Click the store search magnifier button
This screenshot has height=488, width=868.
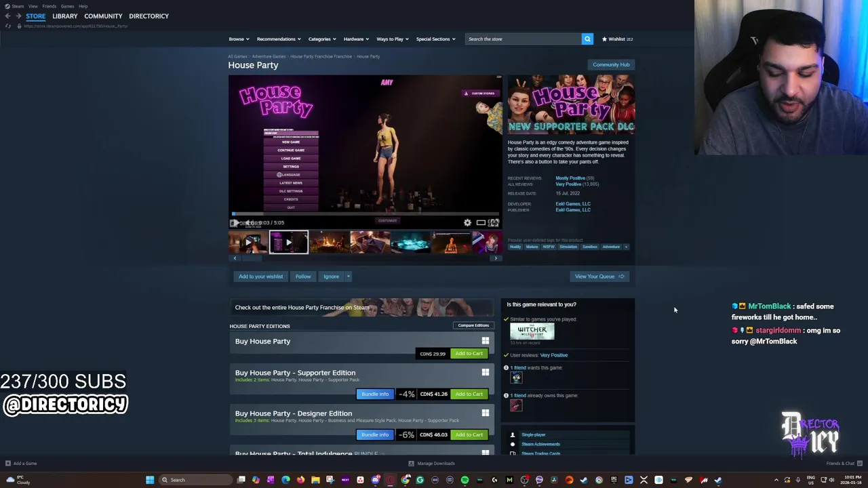tap(587, 39)
